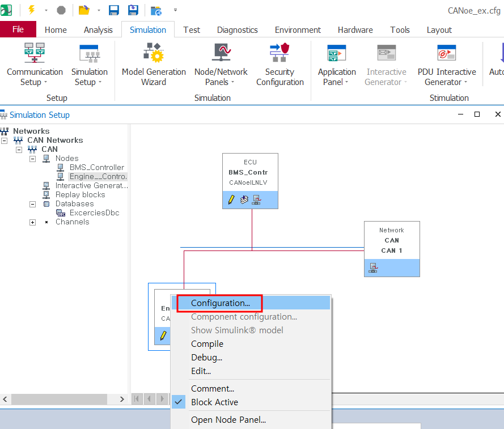
Task: Switch to the Analysis ribbon tab
Action: tap(98, 30)
